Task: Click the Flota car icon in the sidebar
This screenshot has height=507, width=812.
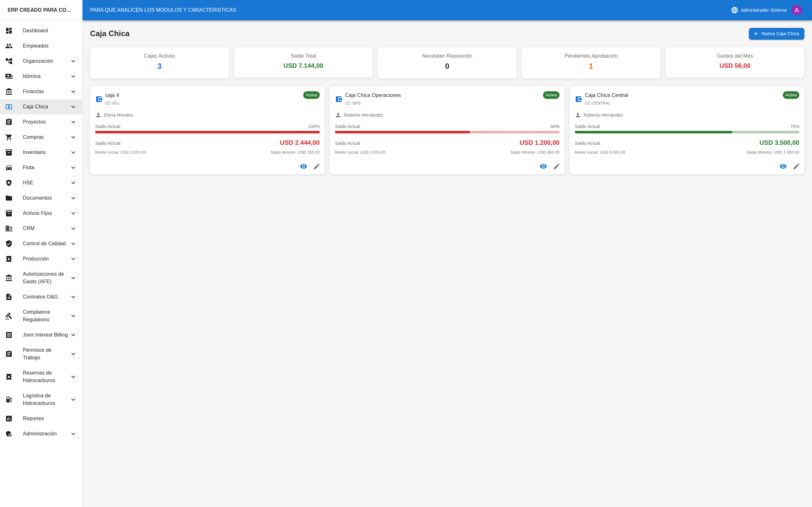Action: (9, 168)
